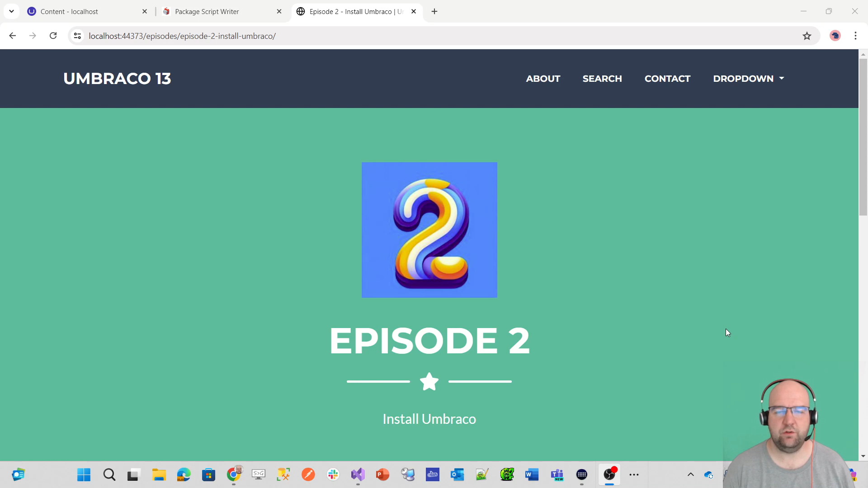Launch Visual Studio from the taskbar

[x=358, y=475]
